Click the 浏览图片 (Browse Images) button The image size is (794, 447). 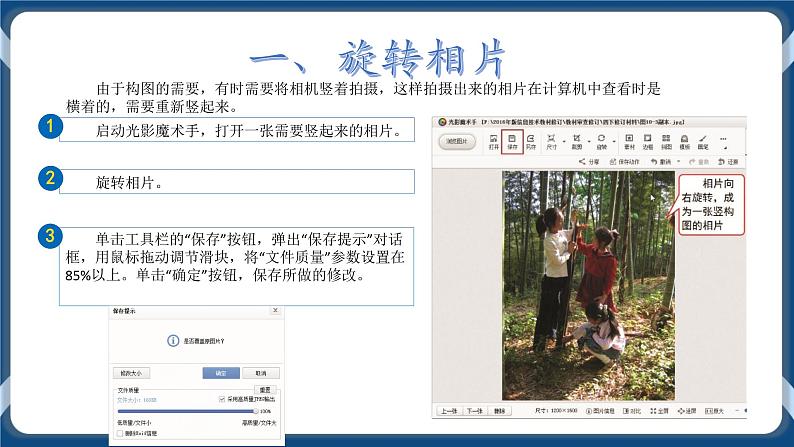[x=457, y=141]
